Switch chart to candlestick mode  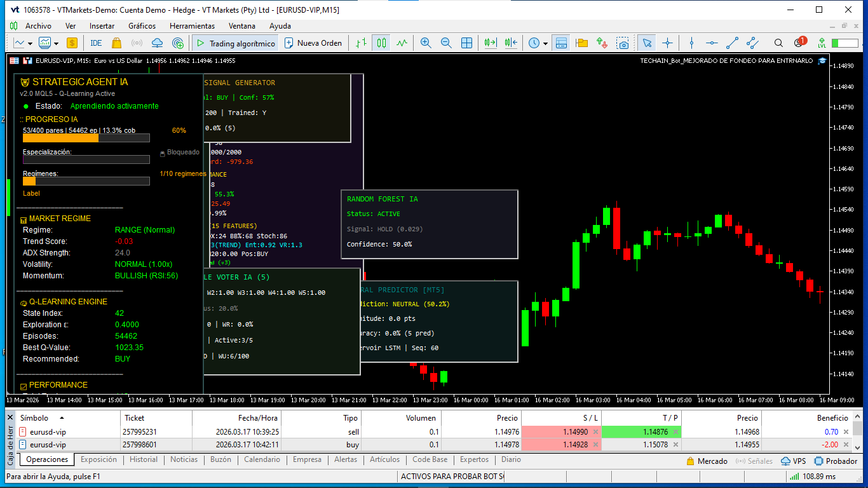pos(381,43)
